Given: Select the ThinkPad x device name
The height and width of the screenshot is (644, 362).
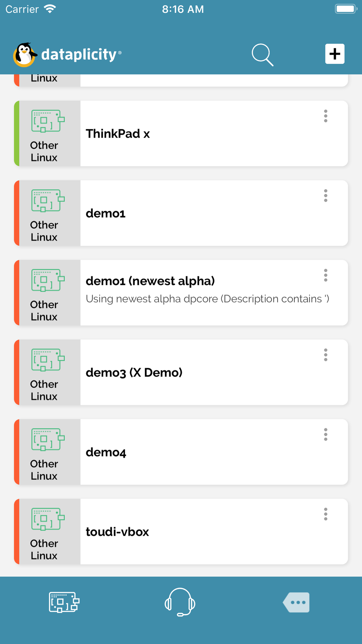Looking at the screenshot, I should [118, 134].
